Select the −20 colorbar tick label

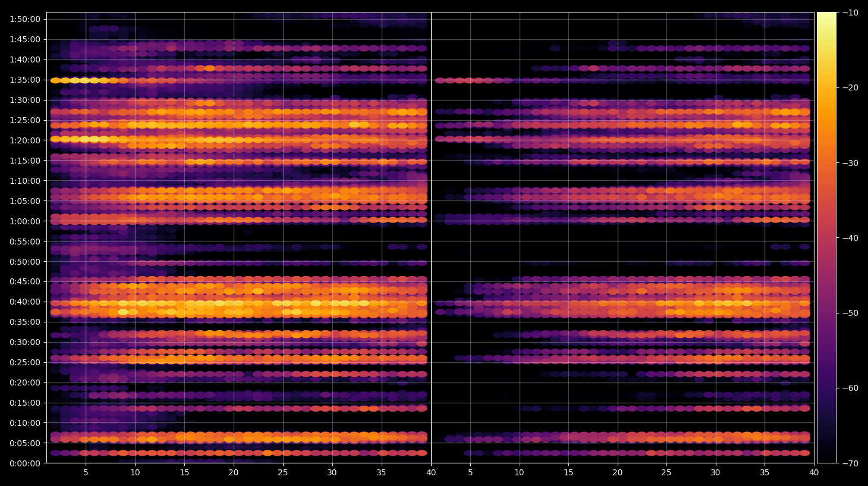coord(850,87)
